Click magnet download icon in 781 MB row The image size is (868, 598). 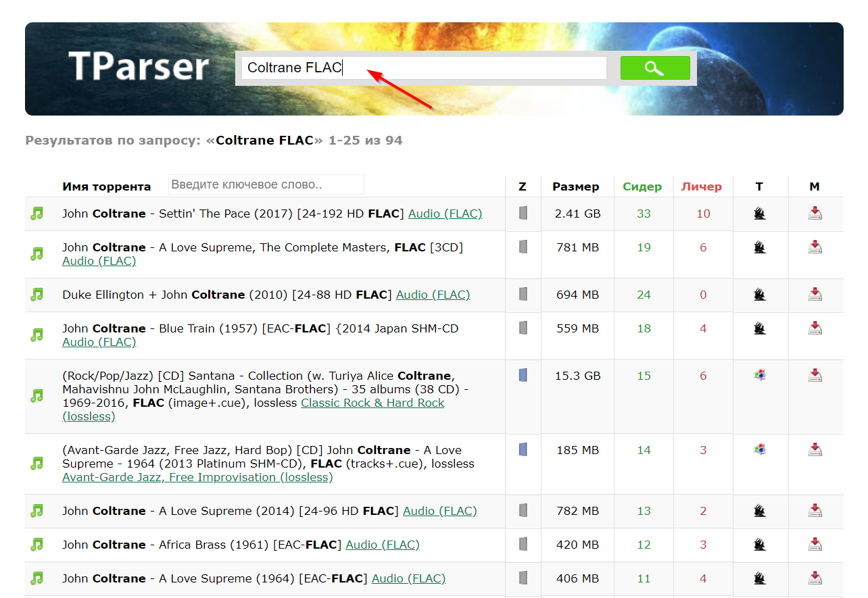click(x=815, y=247)
